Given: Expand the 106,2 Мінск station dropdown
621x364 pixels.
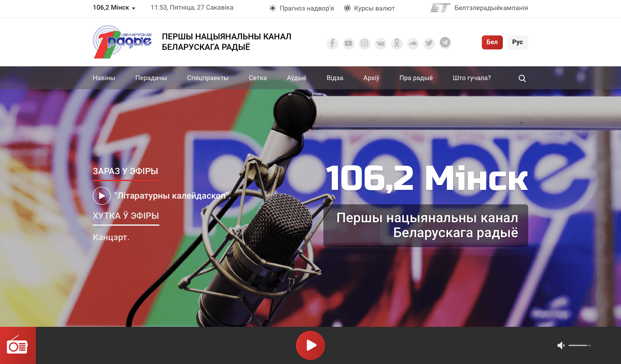Looking at the screenshot, I should [x=114, y=8].
